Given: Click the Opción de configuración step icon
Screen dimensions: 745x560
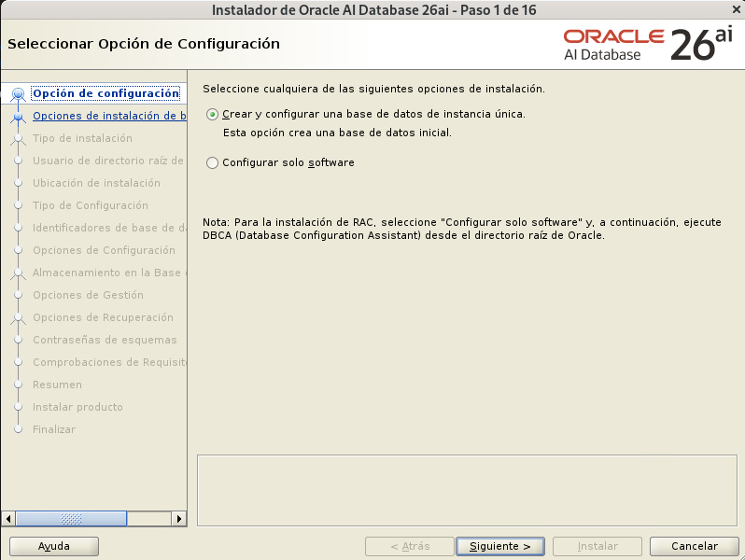Looking at the screenshot, I should [18, 94].
